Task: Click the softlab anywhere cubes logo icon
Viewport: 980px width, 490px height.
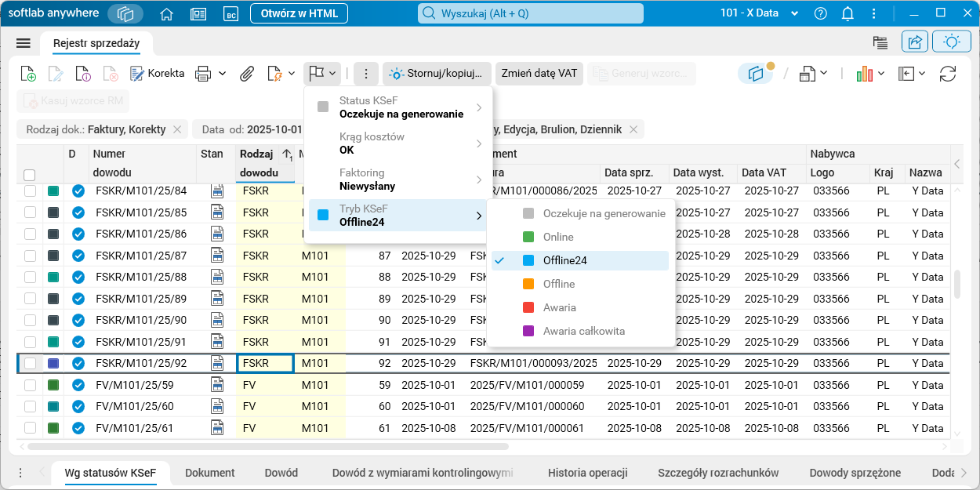Action: [126, 13]
